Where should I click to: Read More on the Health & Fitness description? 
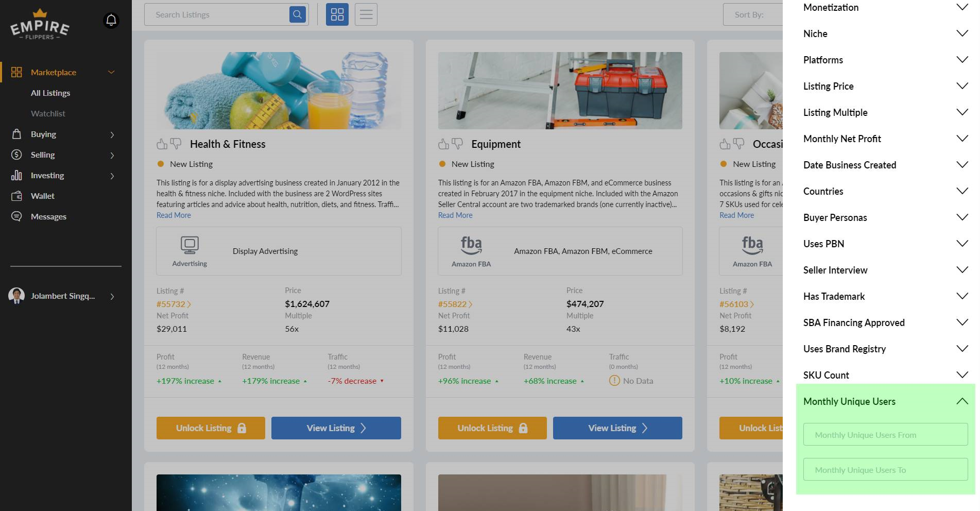click(x=174, y=215)
